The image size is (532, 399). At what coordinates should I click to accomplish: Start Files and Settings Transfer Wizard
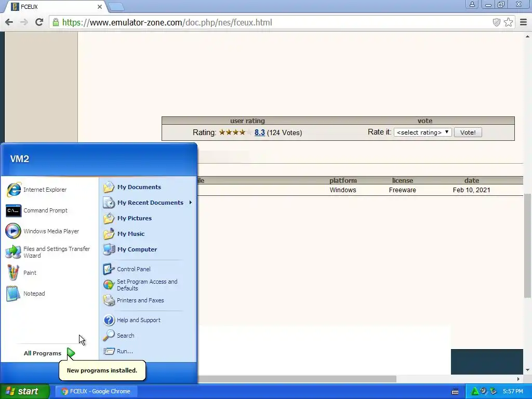tap(48, 252)
